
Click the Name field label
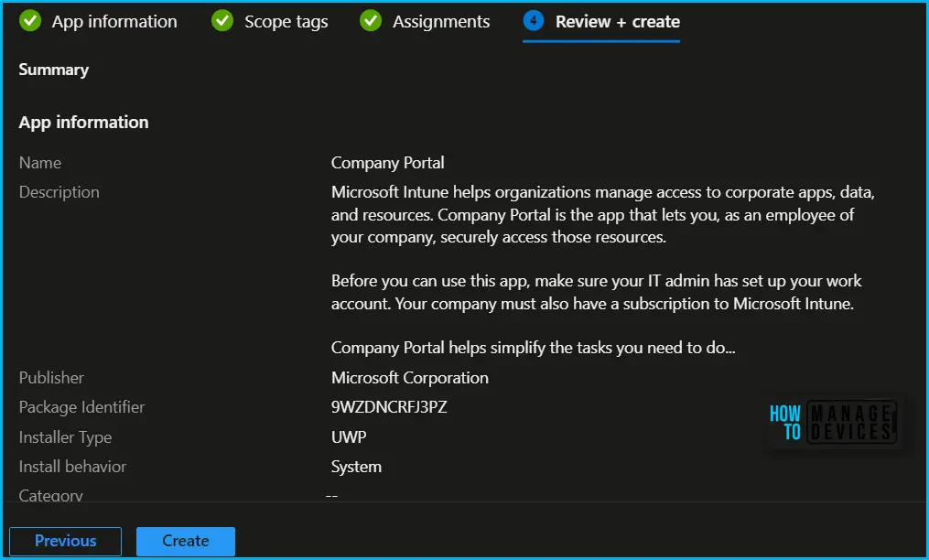[x=39, y=163]
